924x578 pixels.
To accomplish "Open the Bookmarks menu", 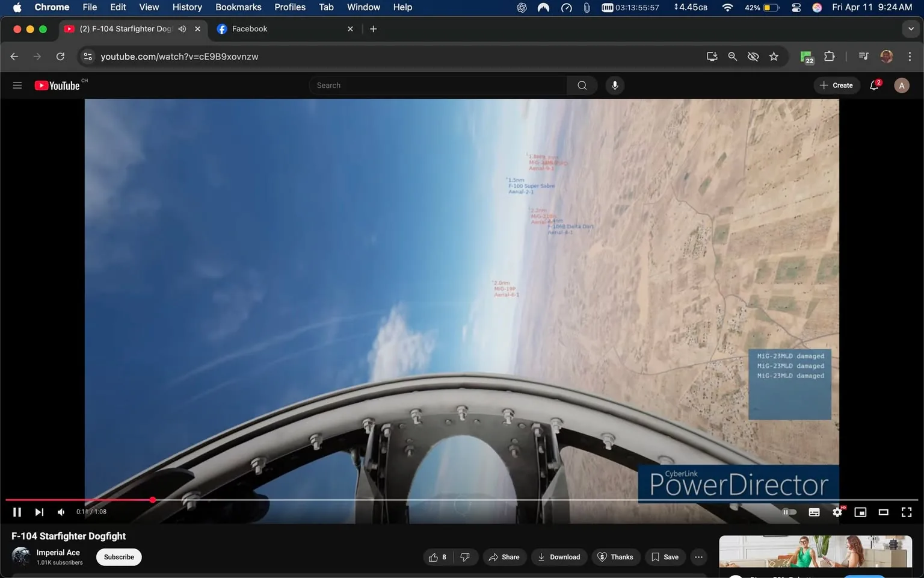I will coord(238,7).
